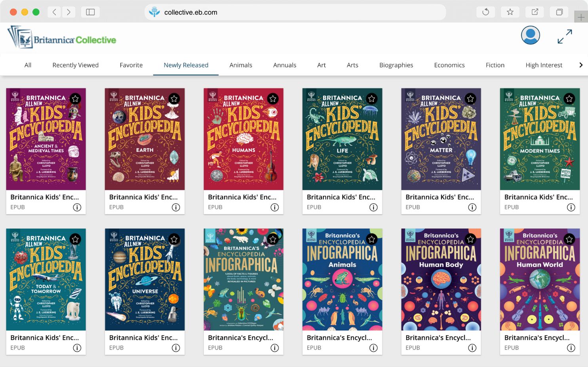588x367 pixels.
Task: Click the fullscreen expand arrows icon
Action: [564, 36]
